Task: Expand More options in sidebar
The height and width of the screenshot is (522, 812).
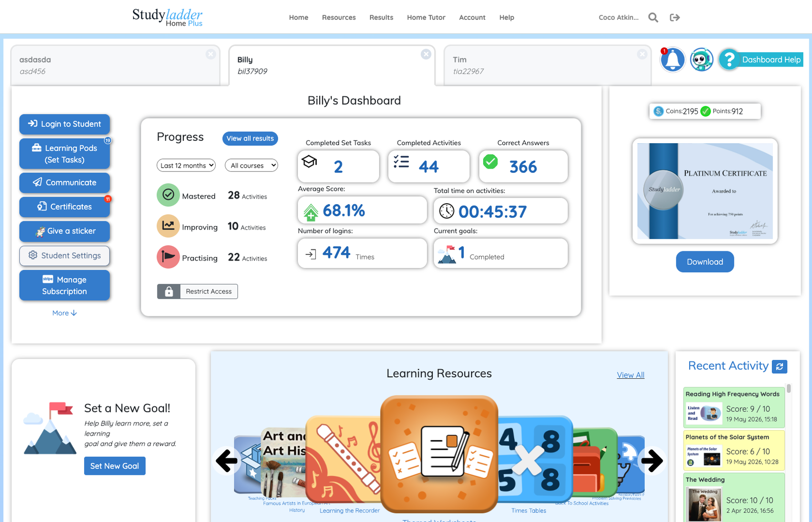Action: (64, 313)
